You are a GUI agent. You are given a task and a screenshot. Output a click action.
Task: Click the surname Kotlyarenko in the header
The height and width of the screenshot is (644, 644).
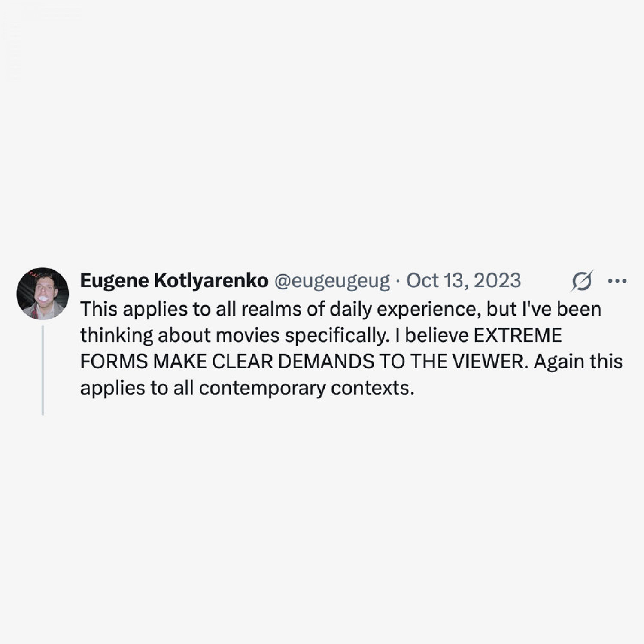click(211, 281)
